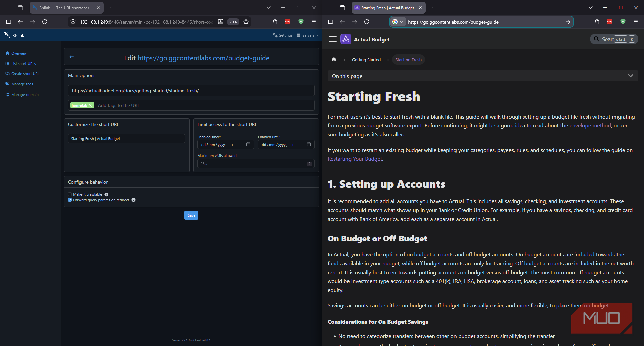
Task: Open List short URLs
Action: click(x=20, y=64)
